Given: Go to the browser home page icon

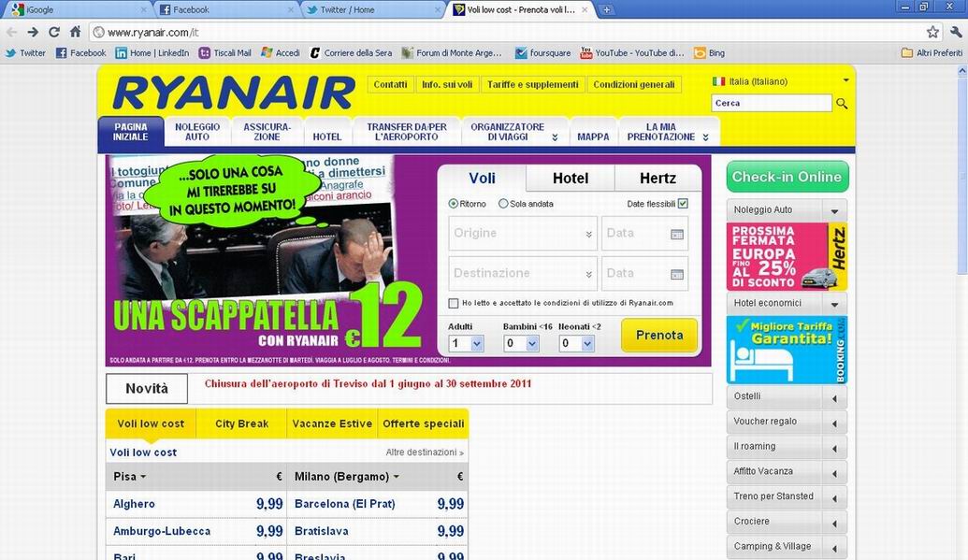Looking at the screenshot, I should click(x=76, y=32).
